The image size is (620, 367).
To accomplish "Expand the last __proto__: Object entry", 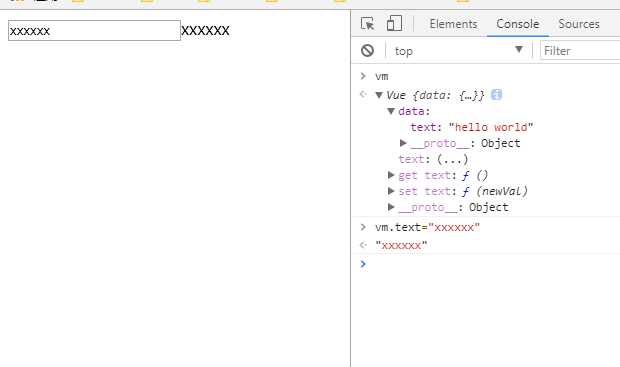I will click(x=391, y=207).
